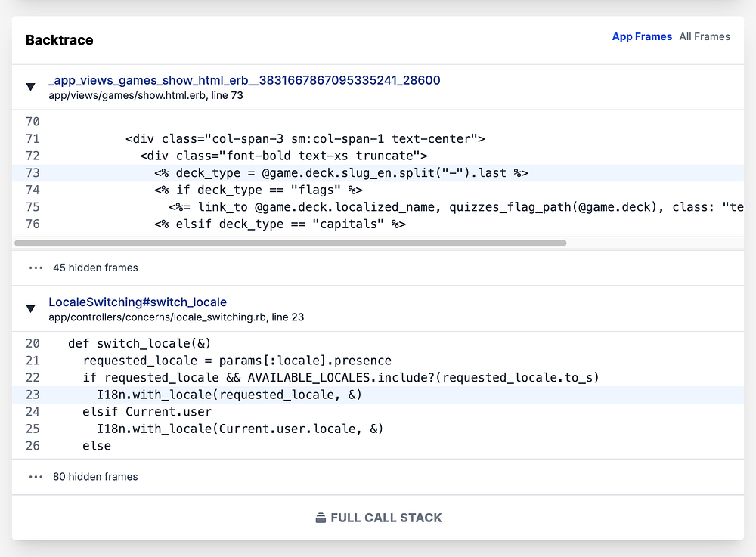756x557 pixels.
Task: Click ellipsis icon beside 45 hidden frames
Action: coord(36,268)
